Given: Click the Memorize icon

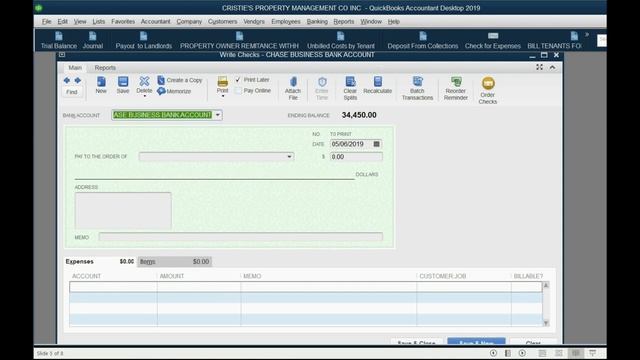Looking at the screenshot, I should [161, 91].
